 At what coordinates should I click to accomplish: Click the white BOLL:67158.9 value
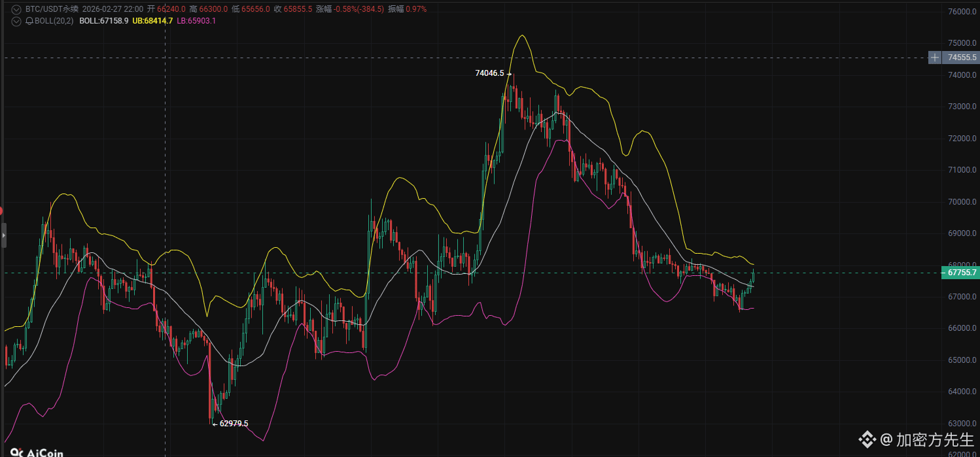click(104, 21)
